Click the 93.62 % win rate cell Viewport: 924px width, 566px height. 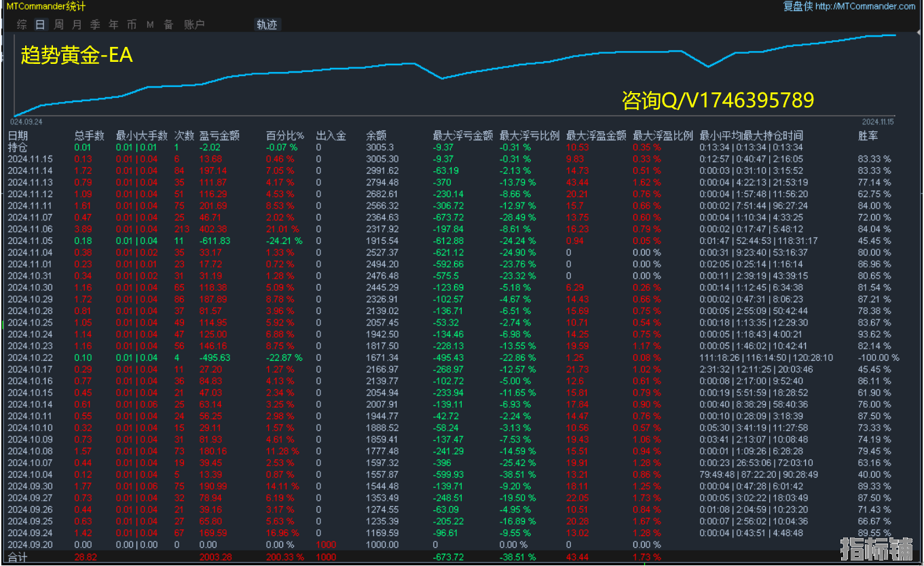pos(874,334)
